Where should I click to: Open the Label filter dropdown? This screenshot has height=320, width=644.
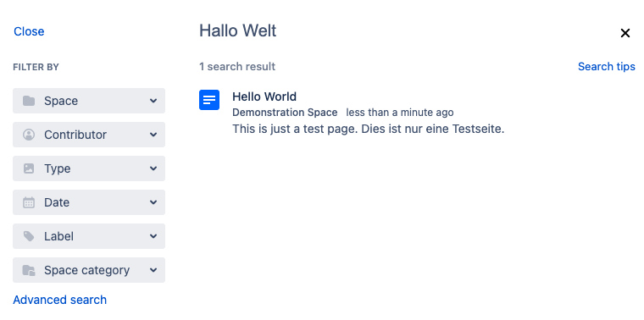pos(89,236)
